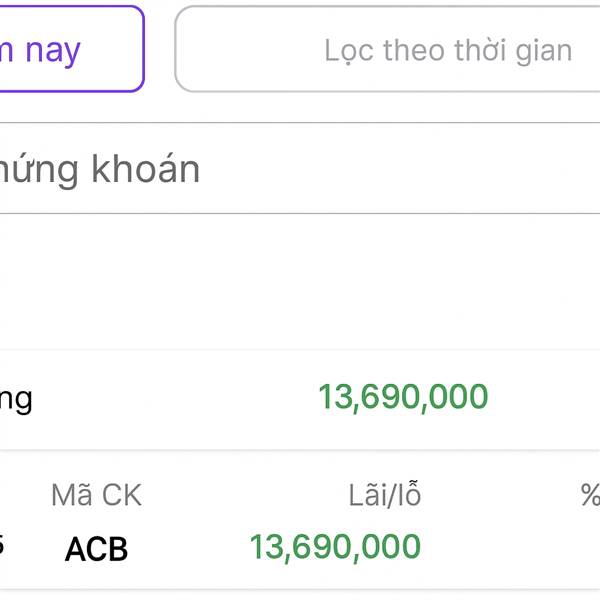Click the cut-off total label ending "ng"
Viewport: 600px width, 600px height.
[x=17, y=399]
